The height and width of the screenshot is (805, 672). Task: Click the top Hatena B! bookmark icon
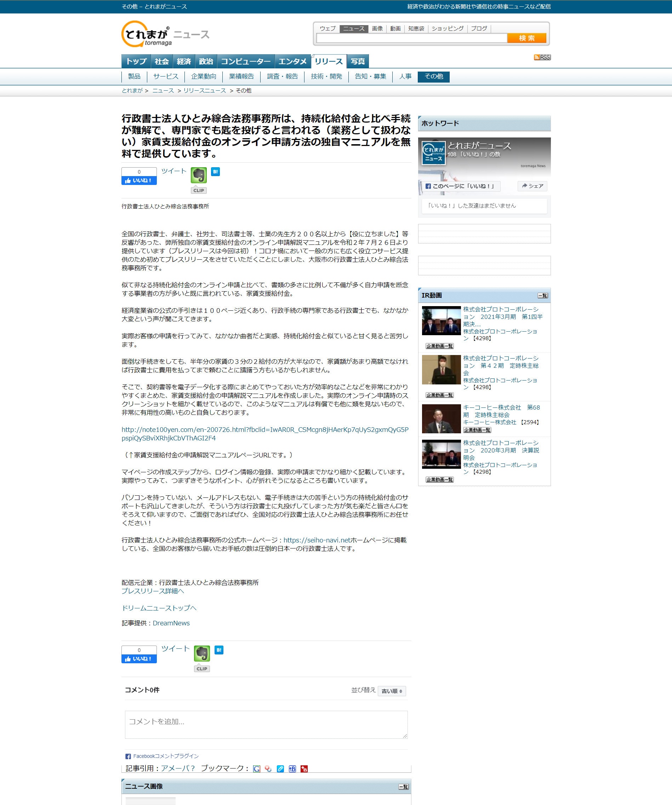point(215,172)
